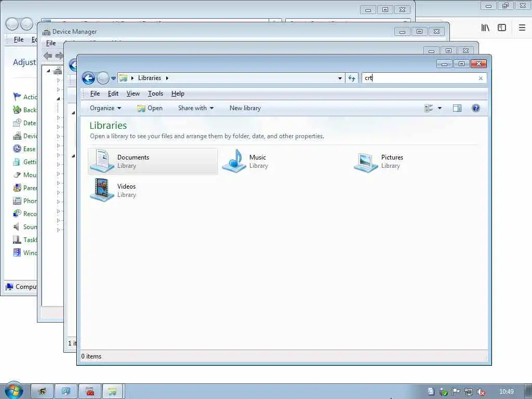The width and height of the screenshot is (532, 399).
Task: Click the Open toolbar button
Action: (x=150, y=108)
